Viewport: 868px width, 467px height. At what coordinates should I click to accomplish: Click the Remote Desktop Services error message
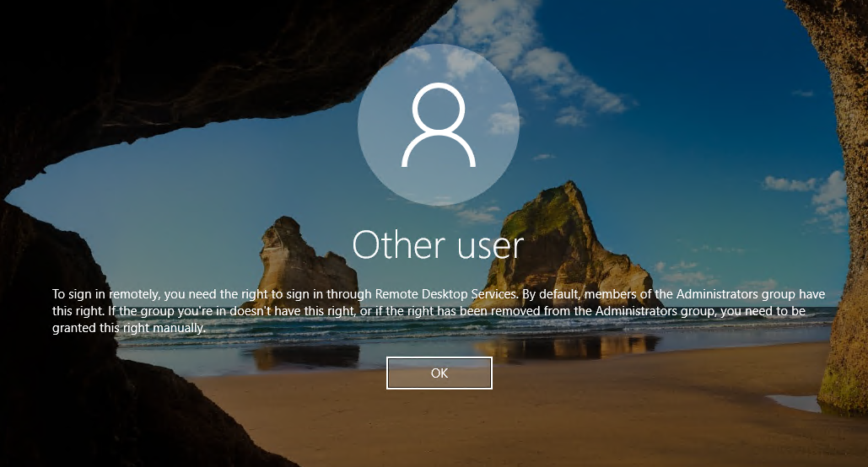(x=439, y=311)
